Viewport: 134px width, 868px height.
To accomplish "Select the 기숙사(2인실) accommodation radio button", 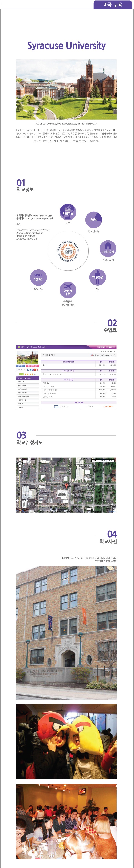I will 44,374.
